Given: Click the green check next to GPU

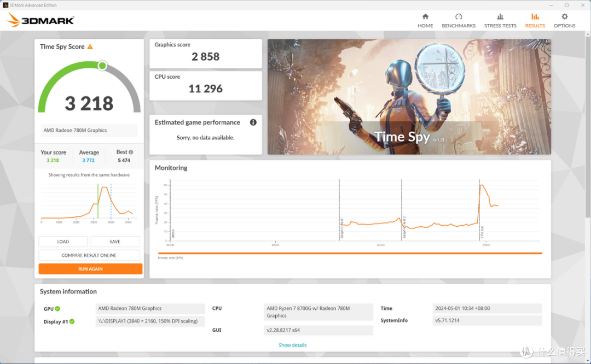Looking at the screenshot, I should pyautogui.click(x=57, y=309).
